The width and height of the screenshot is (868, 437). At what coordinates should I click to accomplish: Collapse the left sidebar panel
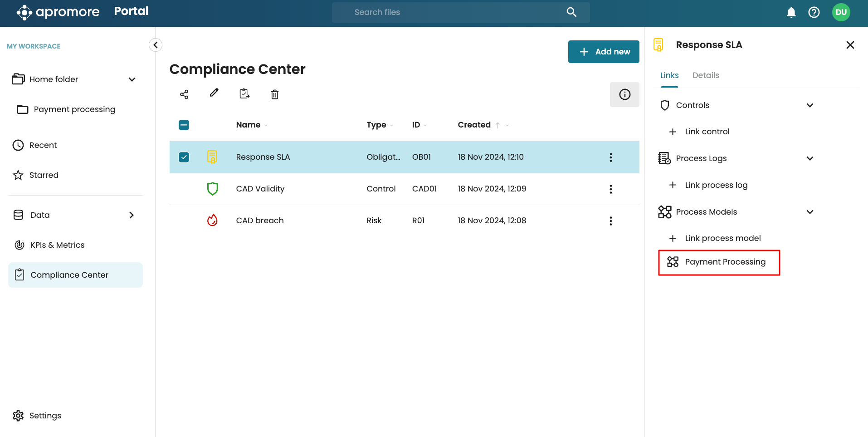(x=156, y=45)
